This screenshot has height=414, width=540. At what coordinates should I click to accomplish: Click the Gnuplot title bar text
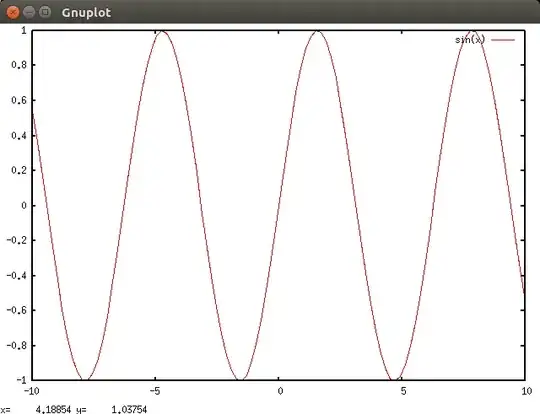tap(86, 13)
